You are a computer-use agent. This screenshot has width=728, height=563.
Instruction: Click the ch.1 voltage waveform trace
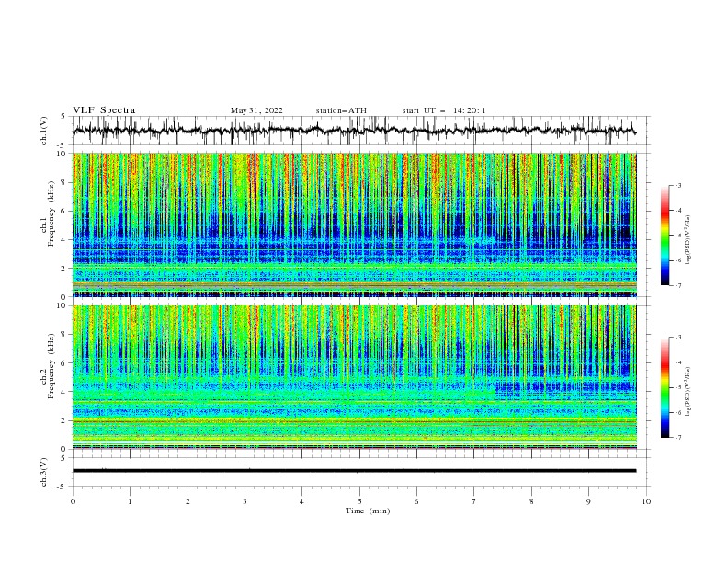pyautogui.click(x=354, y=131)
